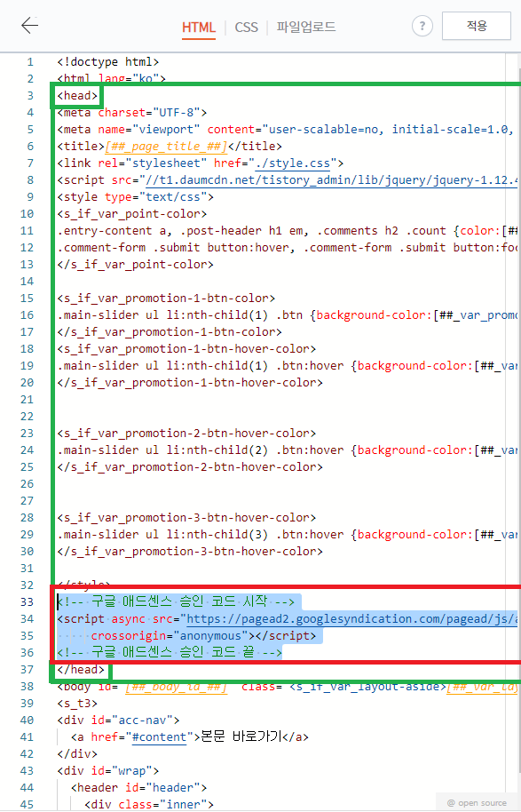Apply changes with the 적용 button
The image size is (521, 812).
click(476, 26)
